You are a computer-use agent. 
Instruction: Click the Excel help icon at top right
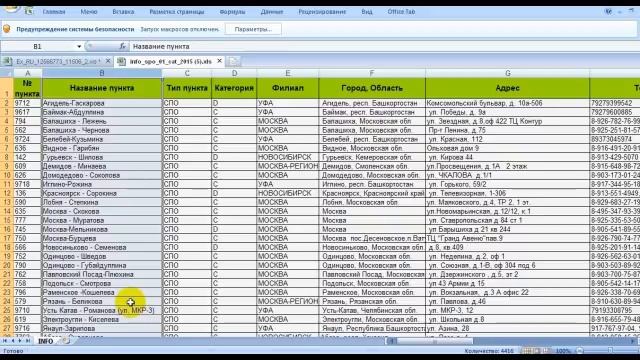pyautogui.click(x=608, y=11)
